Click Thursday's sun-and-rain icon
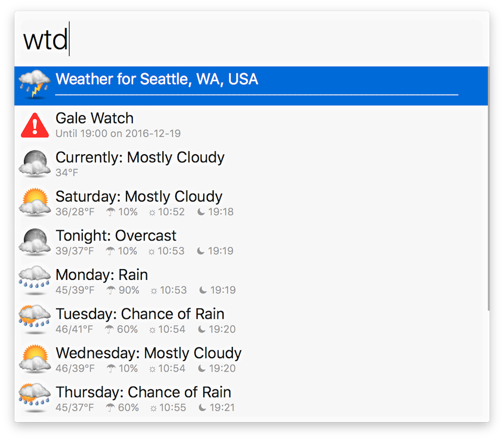Screen dimensions: 504x440 pos(34,398)
